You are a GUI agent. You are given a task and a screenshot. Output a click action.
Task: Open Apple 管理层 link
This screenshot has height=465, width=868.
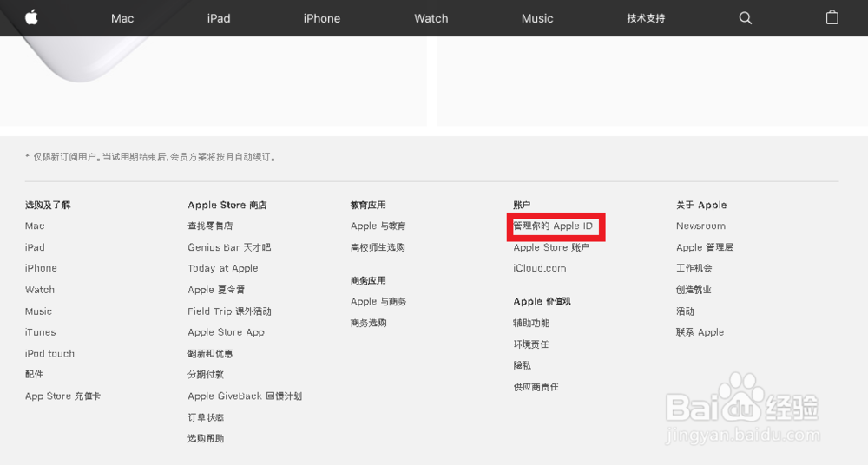[705, 247]
